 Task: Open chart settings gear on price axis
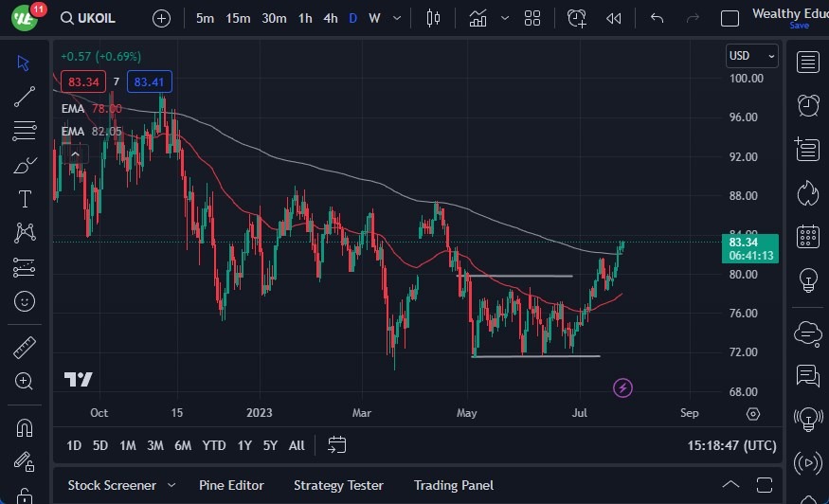(x=753, y=414)
